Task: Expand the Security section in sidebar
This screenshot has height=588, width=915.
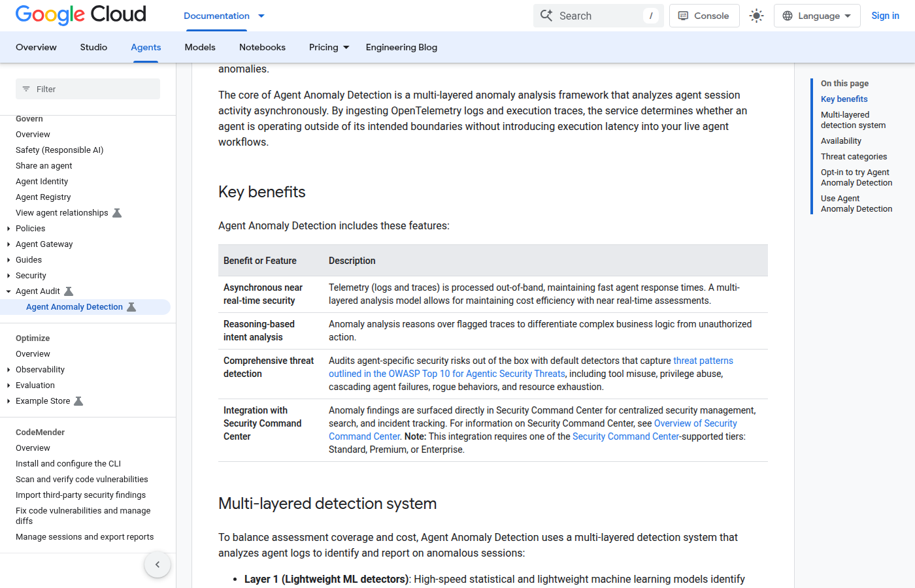Action: pos(8,276)
